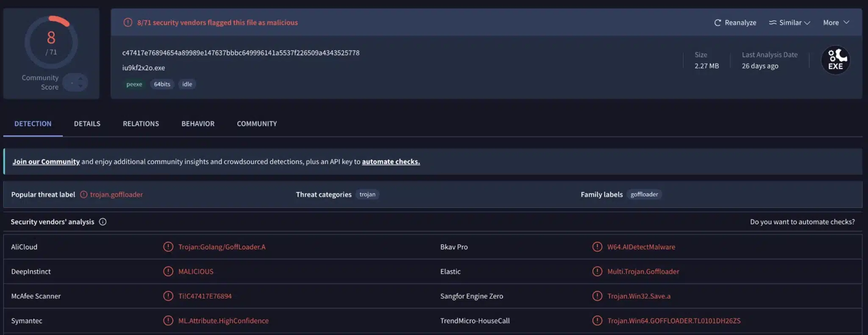
Task: Follow the Join our Community link
Action: point(46,162)
